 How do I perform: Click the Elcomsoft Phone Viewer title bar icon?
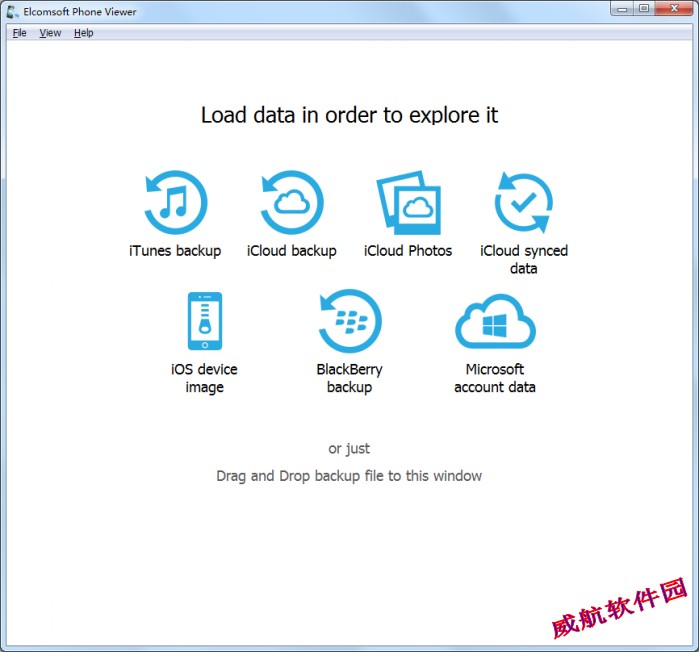click(12, 12)
